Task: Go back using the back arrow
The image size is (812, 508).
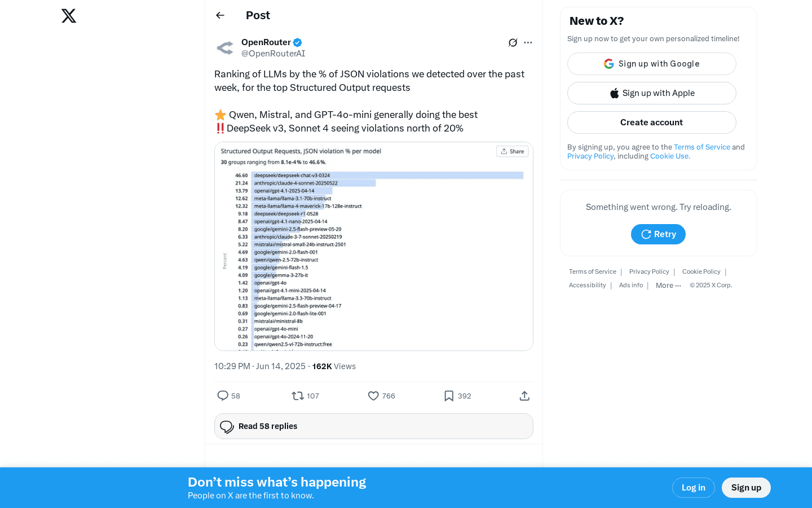Action: pos(220,15)
